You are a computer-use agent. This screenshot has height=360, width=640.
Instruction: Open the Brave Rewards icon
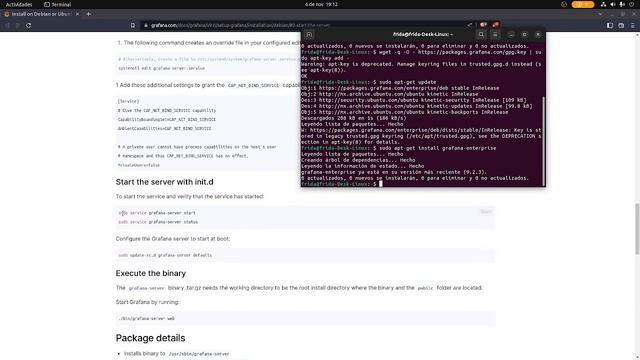[496, 25]
